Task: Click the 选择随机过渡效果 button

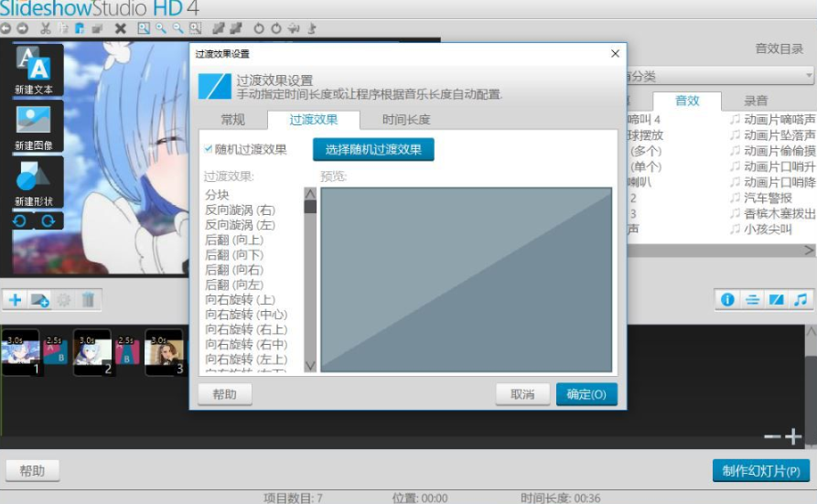Action: coord(373,150)
